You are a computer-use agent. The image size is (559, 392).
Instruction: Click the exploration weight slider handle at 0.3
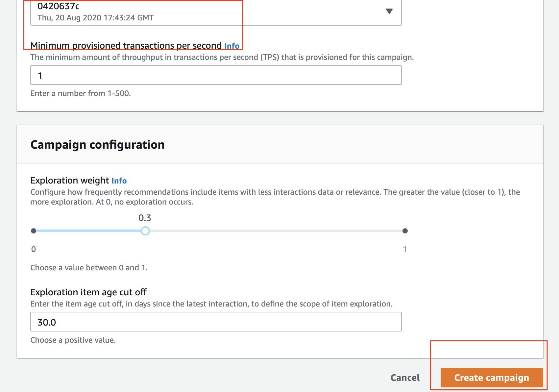[x=145, y=231]
